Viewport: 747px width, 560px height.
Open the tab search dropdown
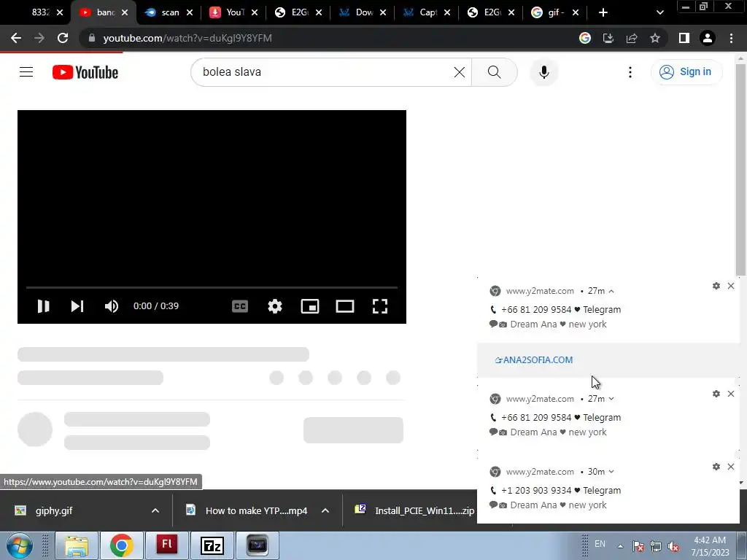[659, 12]
